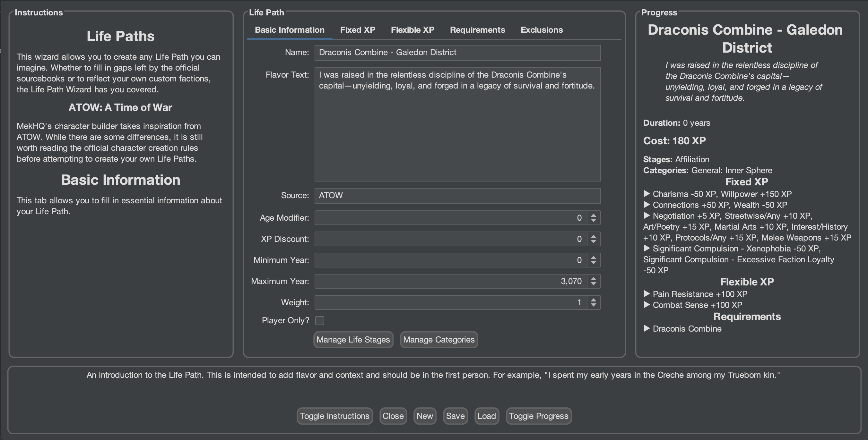Viewport: 868px width, 440px height.
Task: Expand the Connections/Wealth Fixed XP entry
Action: (x=647, y=204)
